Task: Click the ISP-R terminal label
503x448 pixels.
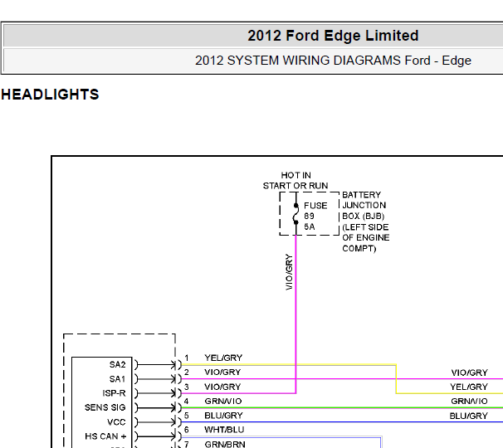Action: [114, 393]
